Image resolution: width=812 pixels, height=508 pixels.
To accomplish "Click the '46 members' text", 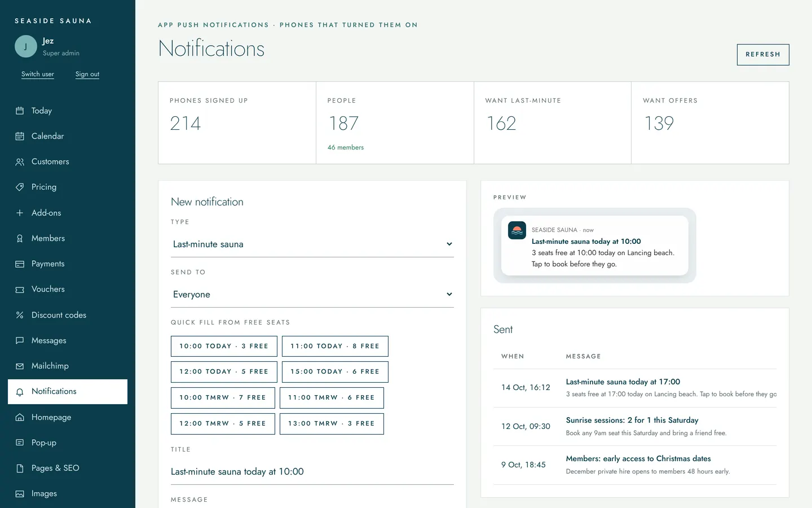I will tap(346, 147).
